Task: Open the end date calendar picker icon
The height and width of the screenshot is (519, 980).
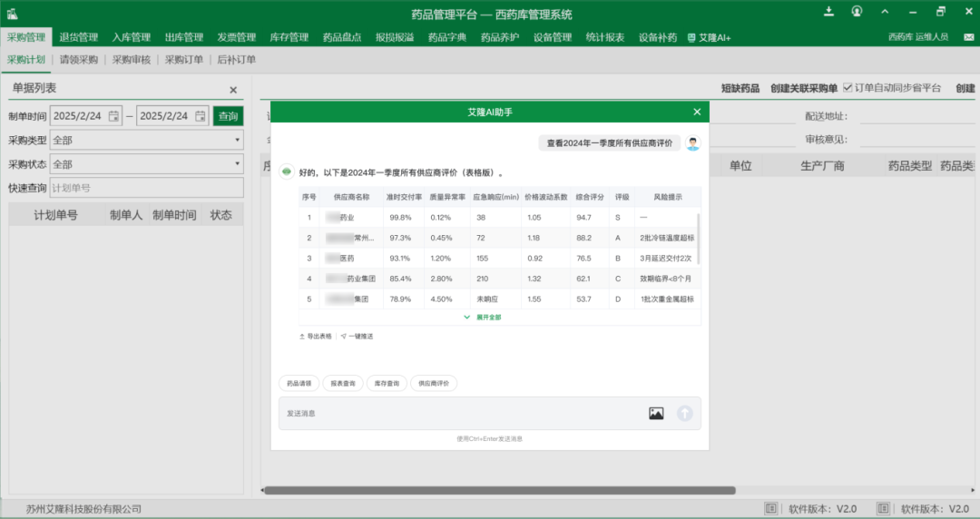Action: point(201,116)
